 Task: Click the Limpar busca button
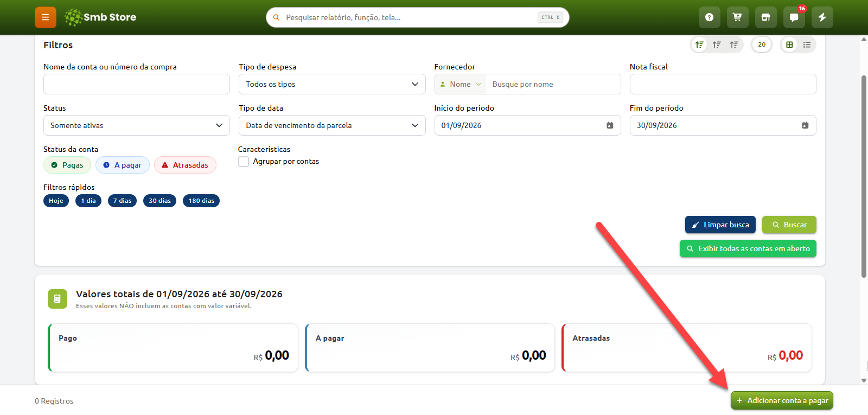point(720,225)
